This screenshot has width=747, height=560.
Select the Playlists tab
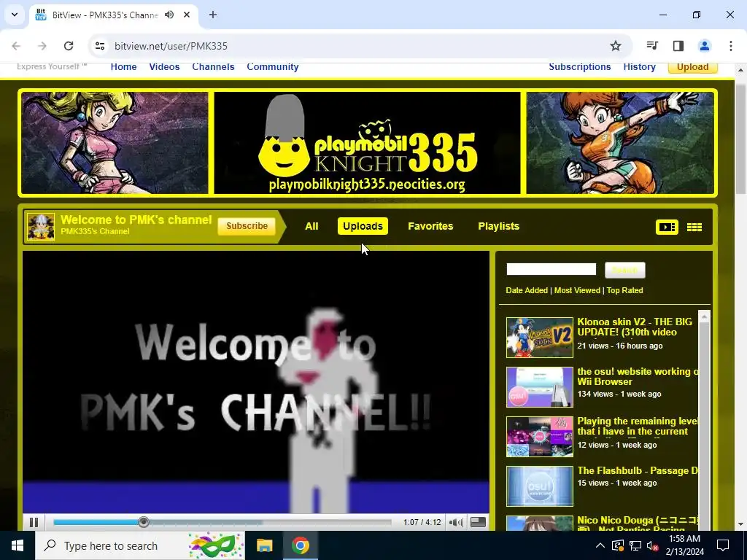(x=498, y=226)
